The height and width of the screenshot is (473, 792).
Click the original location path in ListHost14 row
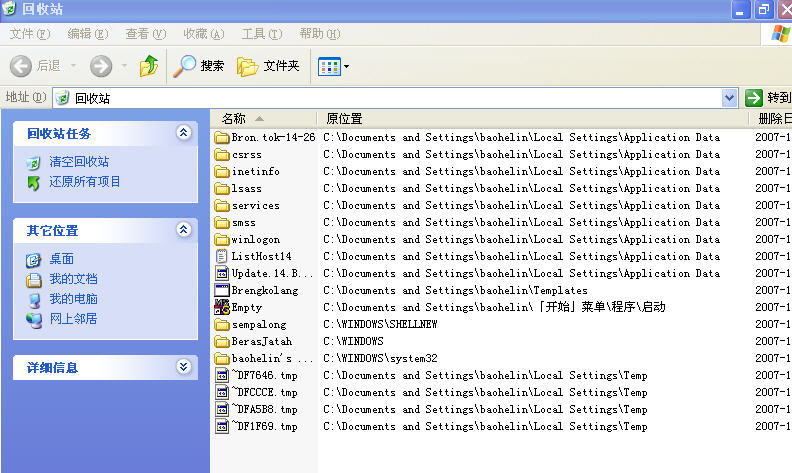coord(522,256)
